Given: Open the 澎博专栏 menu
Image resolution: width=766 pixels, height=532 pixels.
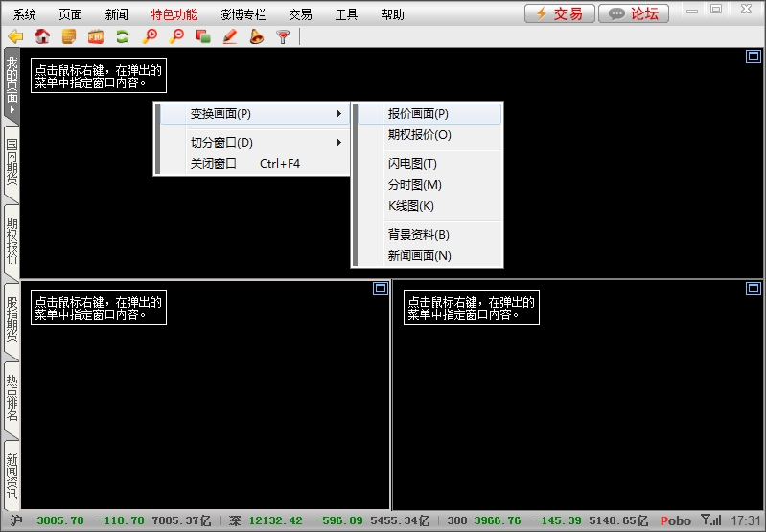Looking at the screenshot, I should click(x=243, y=14).
